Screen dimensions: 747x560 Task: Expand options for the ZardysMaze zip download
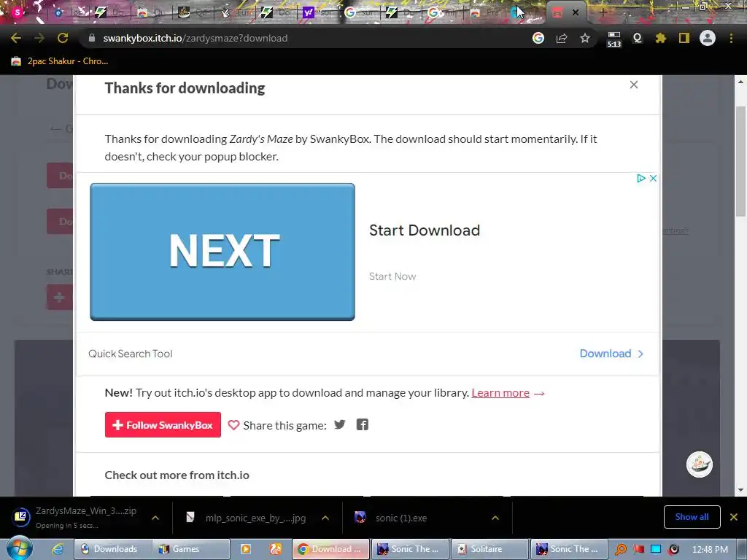tap(155, 518)
